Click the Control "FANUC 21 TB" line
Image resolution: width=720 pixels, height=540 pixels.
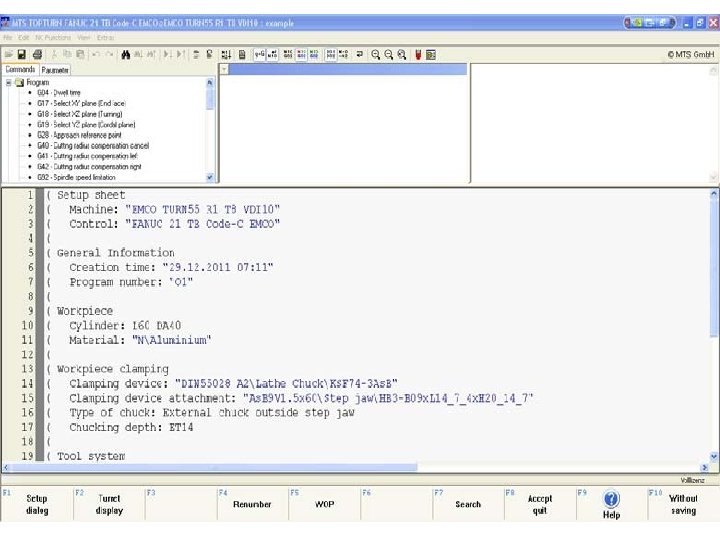click(174, 224)
